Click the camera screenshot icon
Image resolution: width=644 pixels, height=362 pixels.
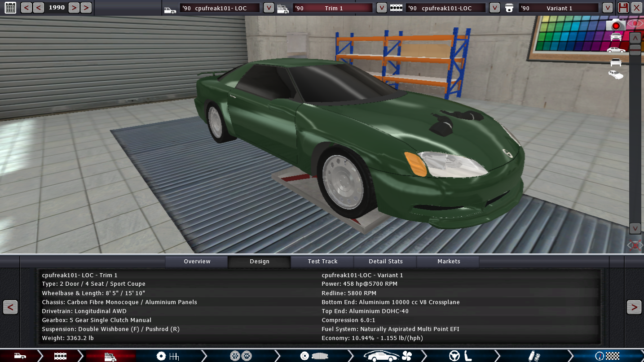pos(615,25)
